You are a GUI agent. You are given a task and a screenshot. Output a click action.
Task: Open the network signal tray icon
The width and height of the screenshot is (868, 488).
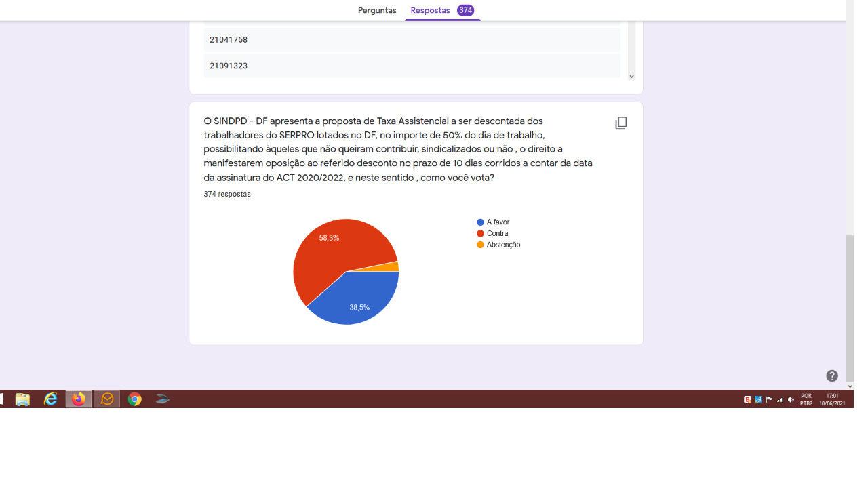tap(780, 400)
